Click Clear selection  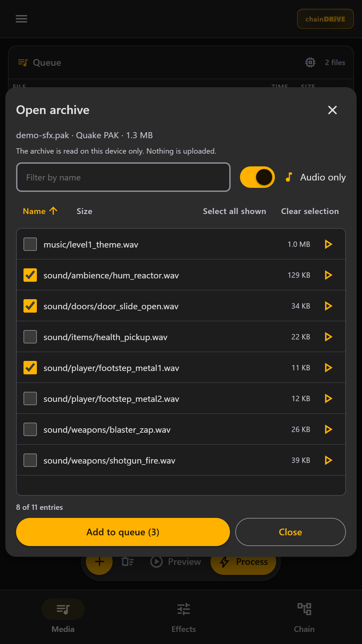click(310, 211)
